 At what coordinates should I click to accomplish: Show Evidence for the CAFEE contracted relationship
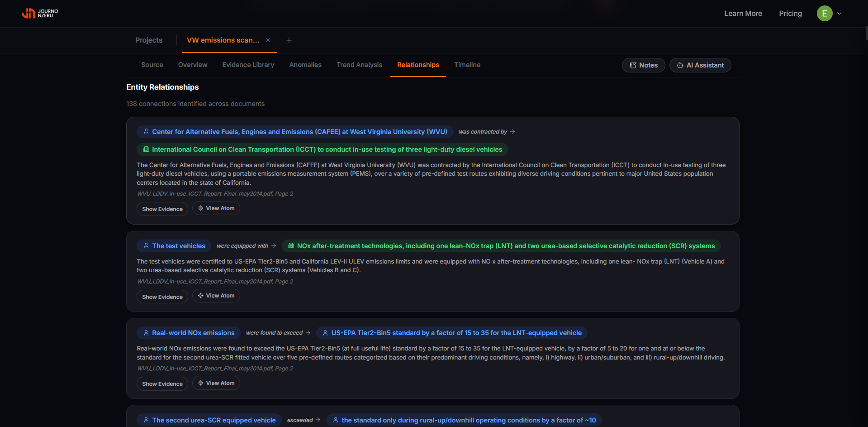162,209
